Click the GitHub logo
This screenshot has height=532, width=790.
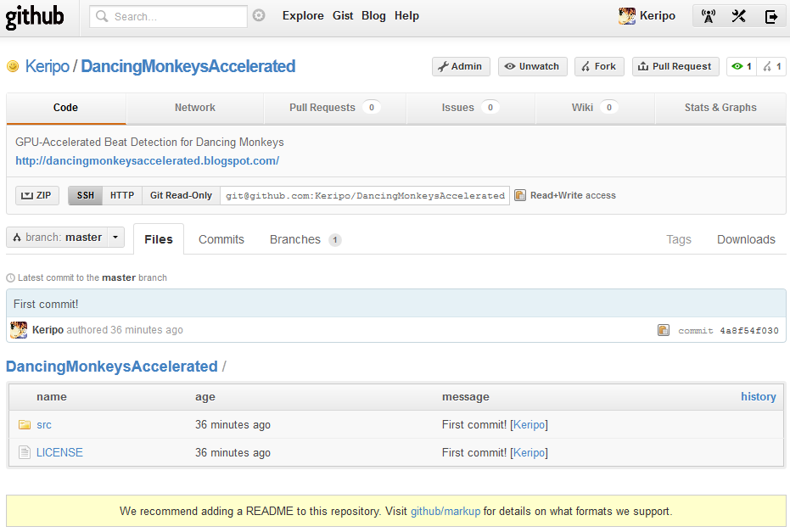34,17
